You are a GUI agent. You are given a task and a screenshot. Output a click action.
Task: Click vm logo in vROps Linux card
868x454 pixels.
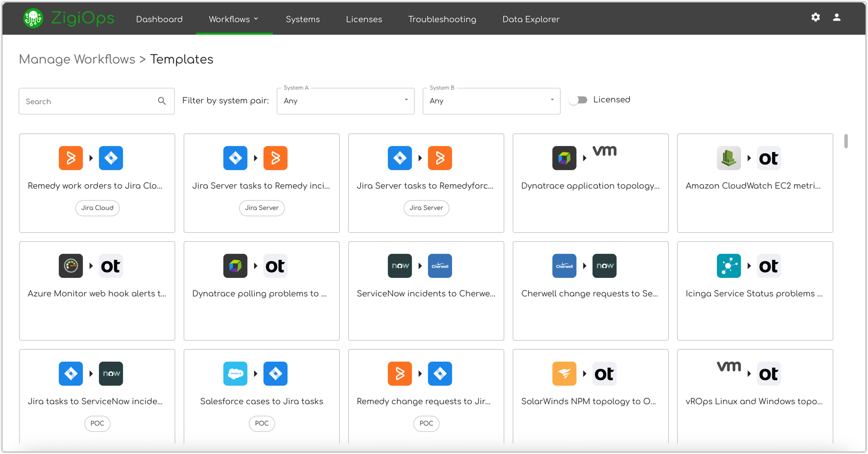point(729,367)
